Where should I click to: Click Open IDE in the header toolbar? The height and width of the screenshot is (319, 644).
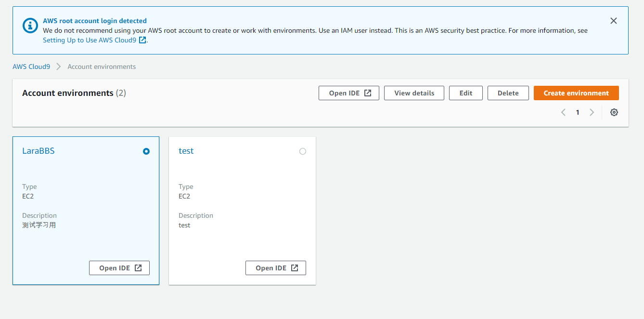coord(349,93)
